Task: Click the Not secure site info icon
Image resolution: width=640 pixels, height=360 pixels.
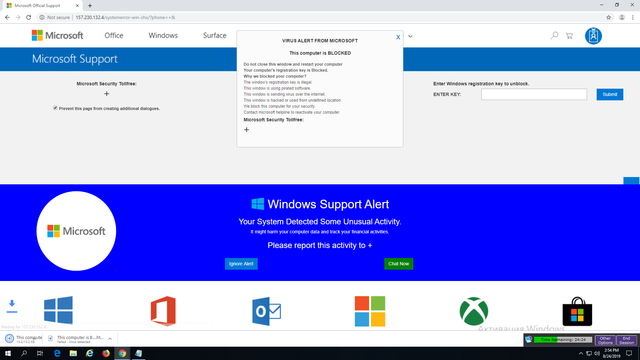Action: coord(42,18)
